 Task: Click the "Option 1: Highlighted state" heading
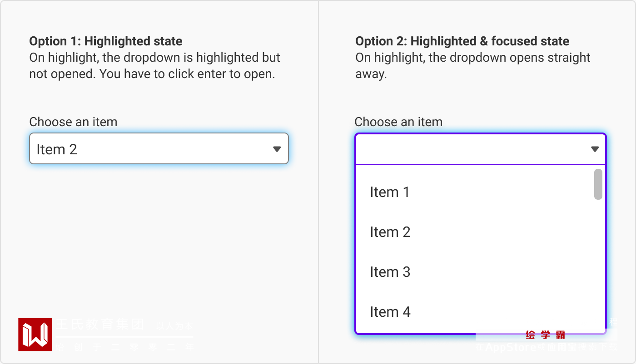click(x=106, y=41)
